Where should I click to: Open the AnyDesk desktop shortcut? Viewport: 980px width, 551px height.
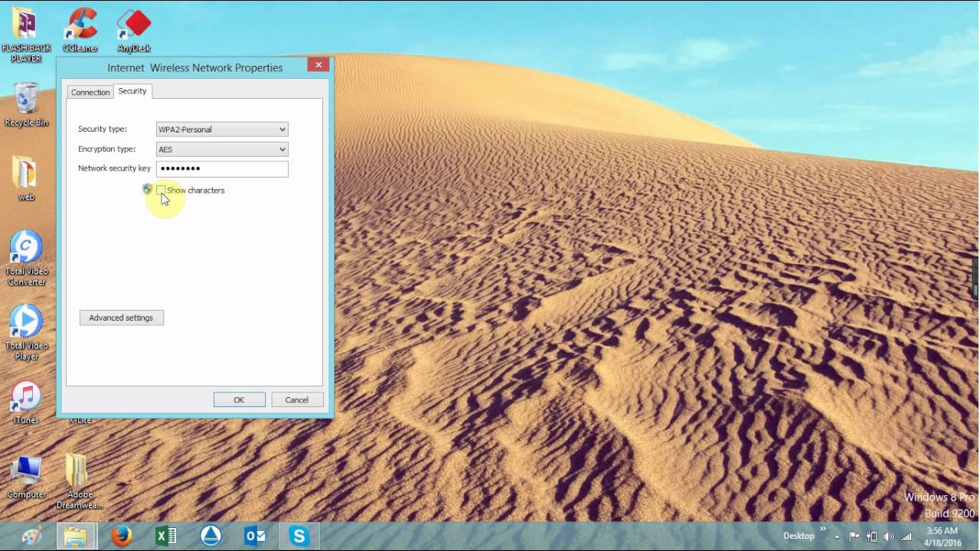pos(134,31)
